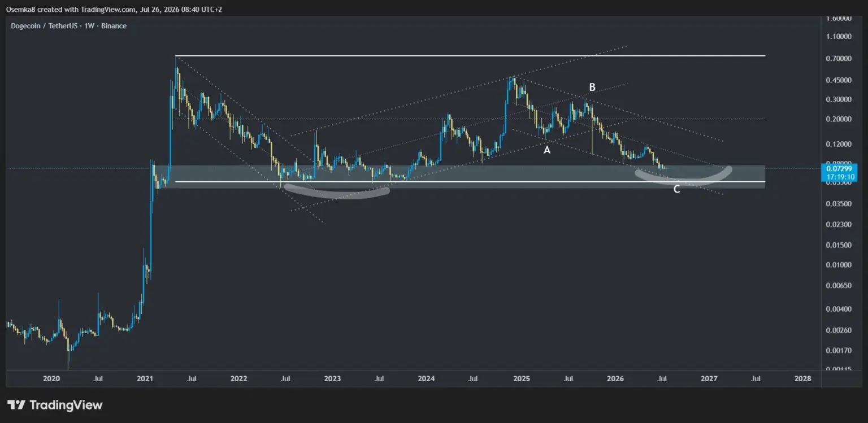Screen dimensions: 868x423
Task: Click the bar countdown timer 17:19:10
Action: (840, 177)
